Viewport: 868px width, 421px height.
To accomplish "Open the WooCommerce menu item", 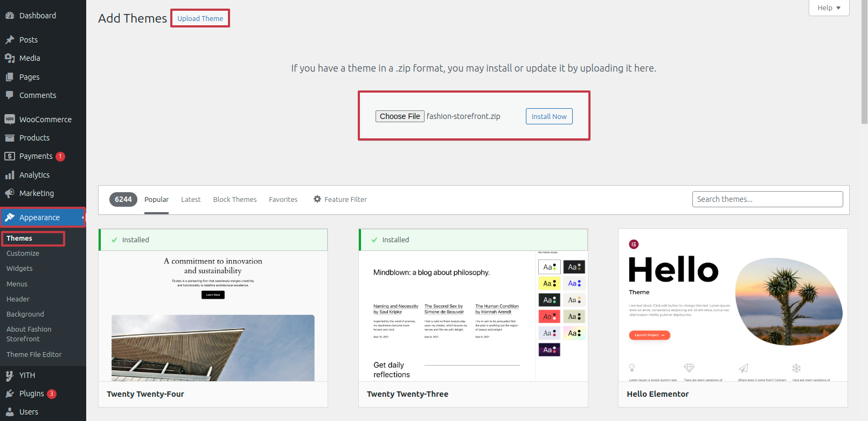I will [x=43, y=120].
